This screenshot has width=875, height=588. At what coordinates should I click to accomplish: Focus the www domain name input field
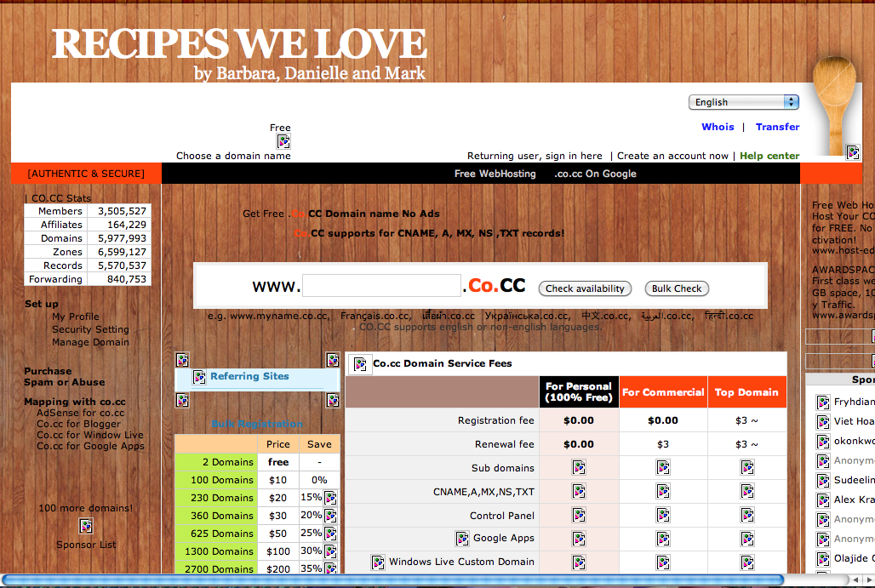click(x=381, y=286)
